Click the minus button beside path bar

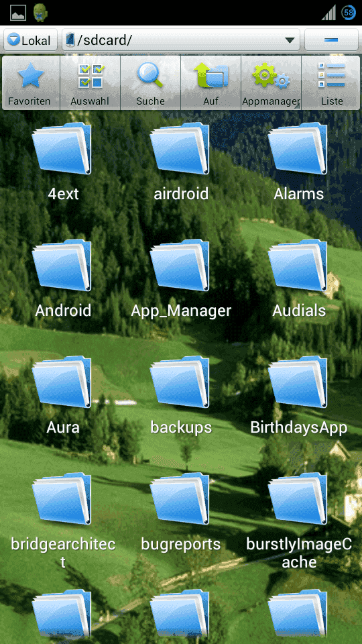(x=331, y=40)
